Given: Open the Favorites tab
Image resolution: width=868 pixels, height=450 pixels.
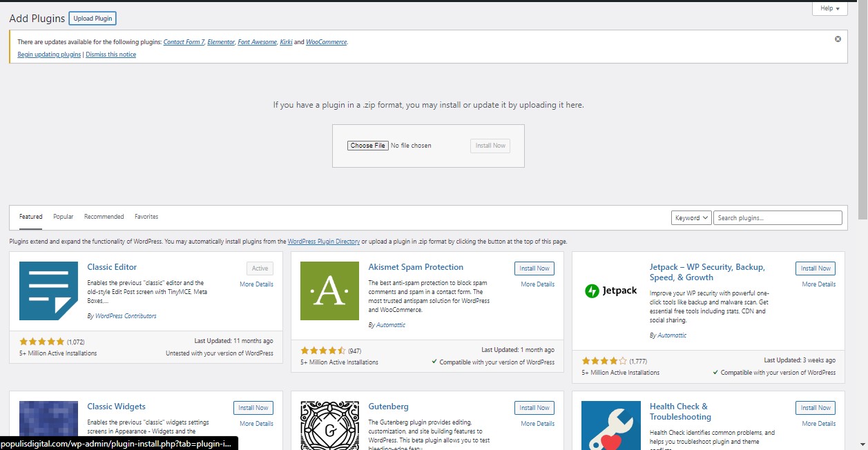Looking at the screenshot, I should (x=146, y=217).
